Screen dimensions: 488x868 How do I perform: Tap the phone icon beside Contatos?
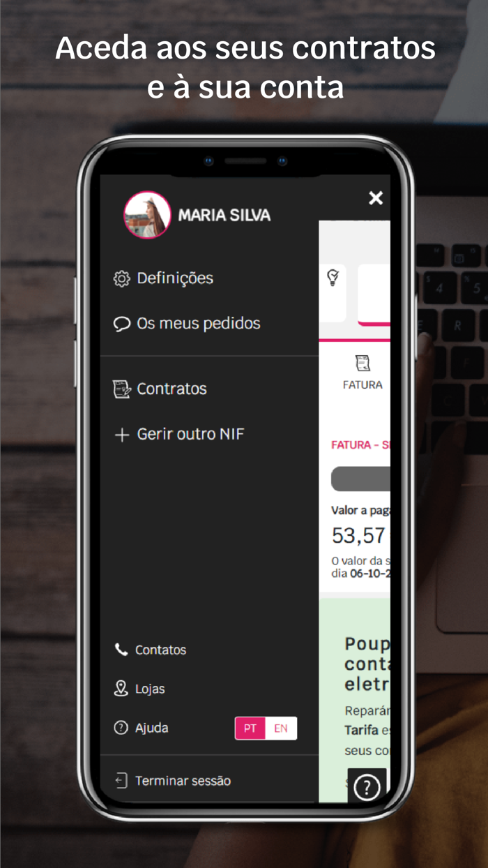coord(121,650)
